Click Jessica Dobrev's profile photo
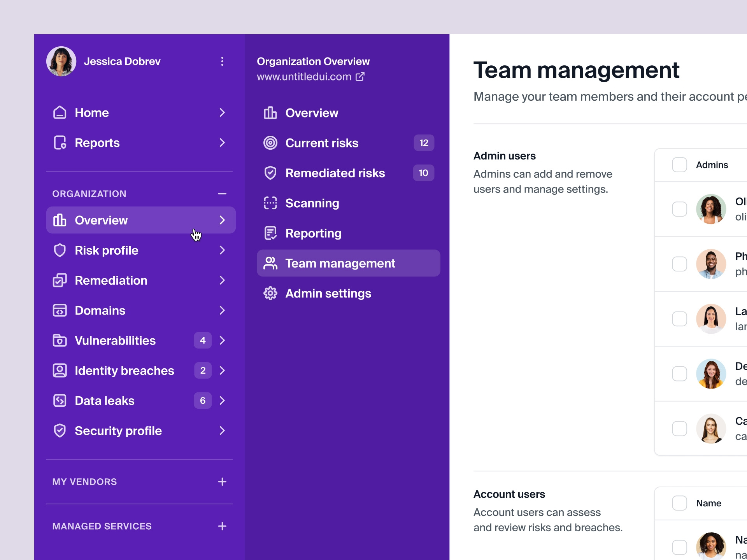747x560 pixels. (61, 61)
